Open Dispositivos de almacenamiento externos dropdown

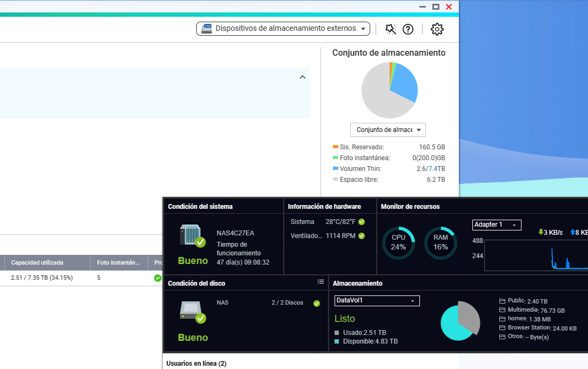point(283,29)
